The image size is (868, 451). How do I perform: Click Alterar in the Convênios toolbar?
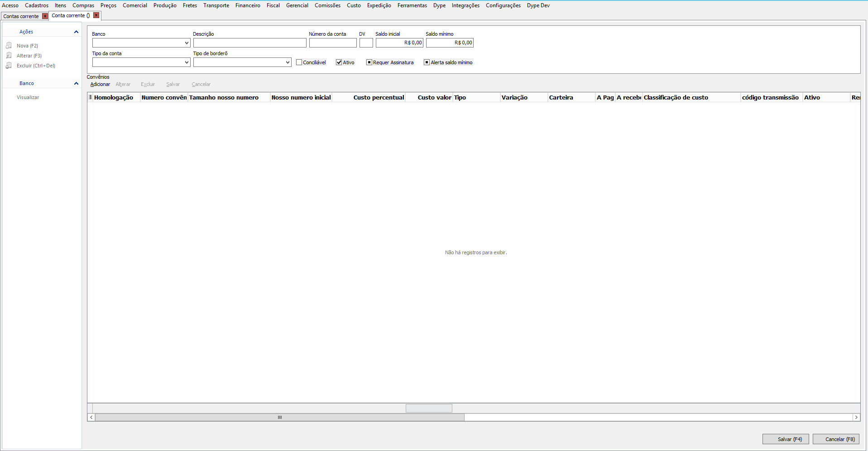(x=123, y=84)
